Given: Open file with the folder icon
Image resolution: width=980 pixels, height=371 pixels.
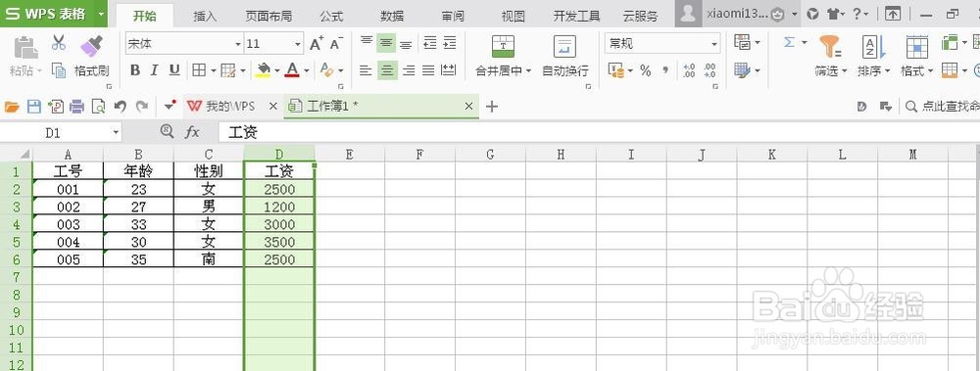Looking at the screenshot, I should coord(11,107).
